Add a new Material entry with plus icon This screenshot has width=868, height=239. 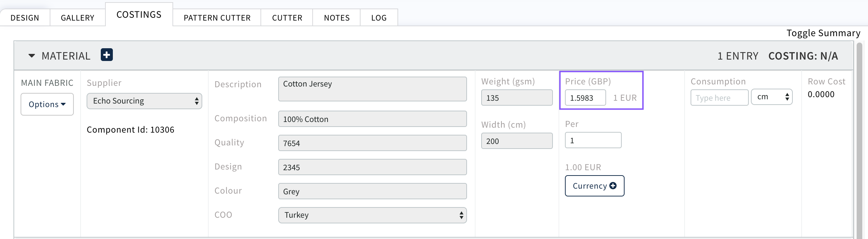[x=106, y=55]
